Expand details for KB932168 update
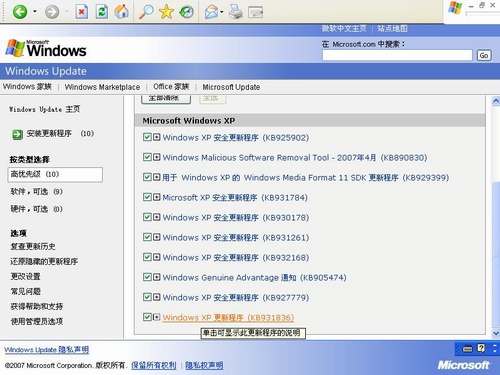The image size is (500, 375). 157,257
